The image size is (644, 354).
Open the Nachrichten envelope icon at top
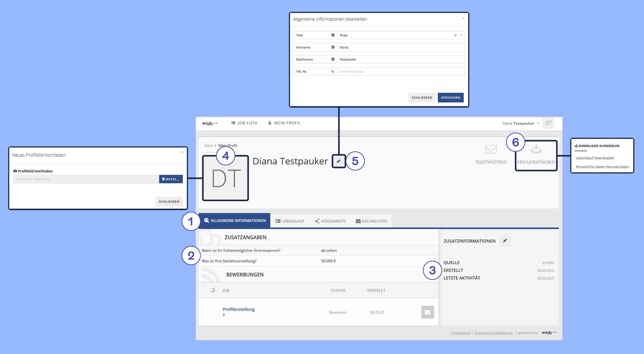[x=491, y=150]
